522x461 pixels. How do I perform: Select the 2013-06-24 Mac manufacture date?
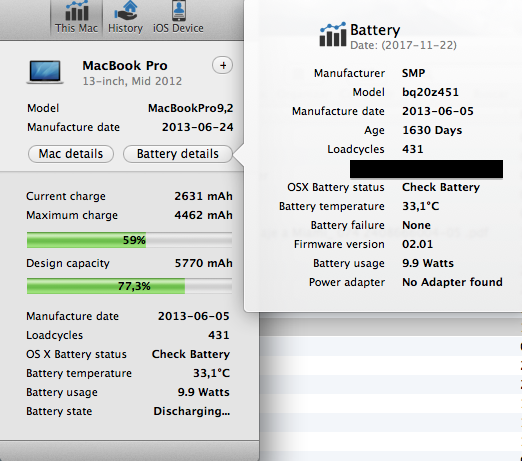pyautogui.click(x=198, y=127)
